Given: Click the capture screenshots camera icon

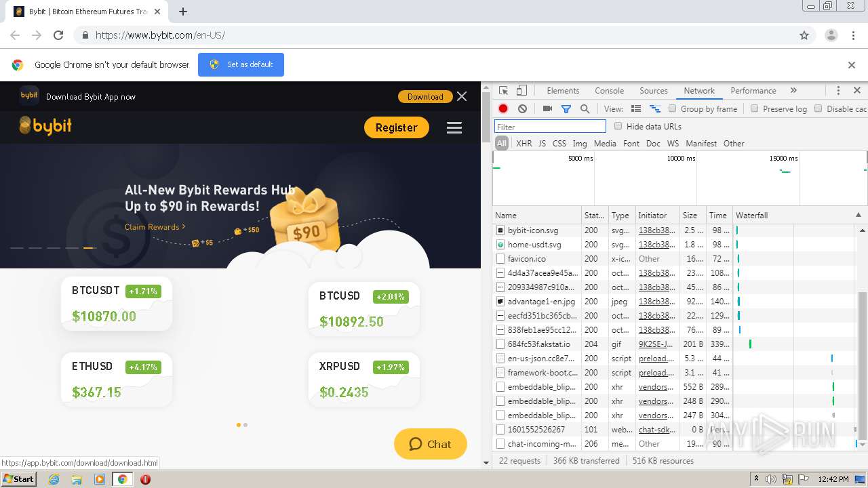Looking at the screenshot, I should [x=547, y=108].
